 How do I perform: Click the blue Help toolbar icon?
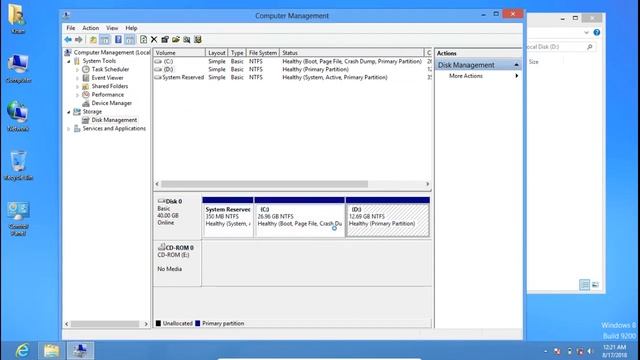[x=118, y=40]
